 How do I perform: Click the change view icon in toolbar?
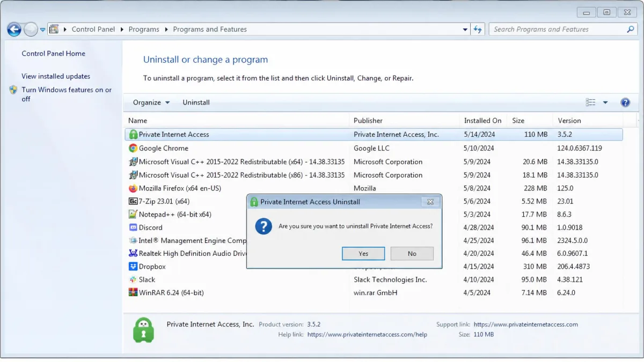pos(591,102)
